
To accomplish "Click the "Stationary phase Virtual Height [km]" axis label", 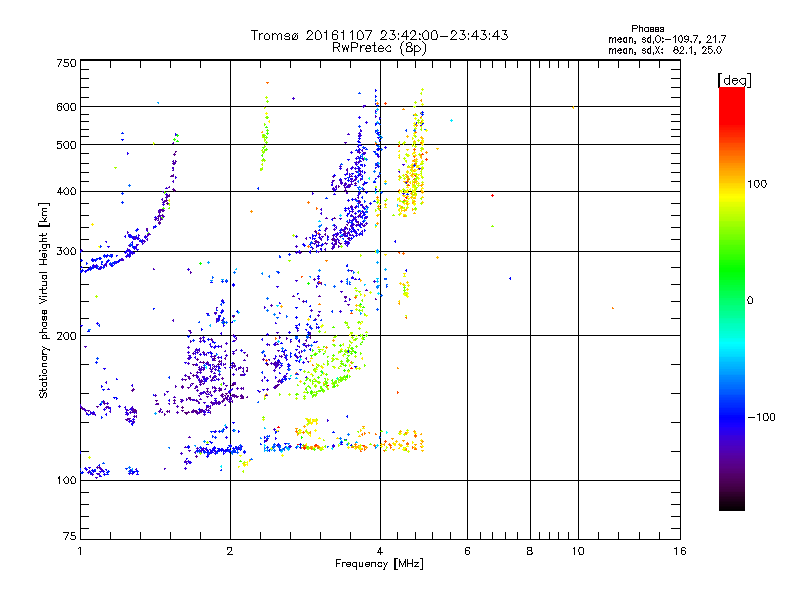I will pos(43,301).
